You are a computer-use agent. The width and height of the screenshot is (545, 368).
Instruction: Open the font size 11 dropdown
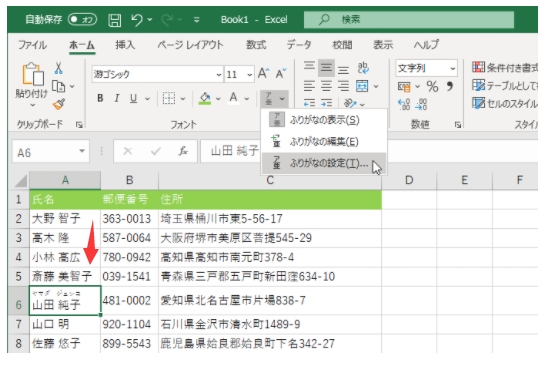pos(250,75)
